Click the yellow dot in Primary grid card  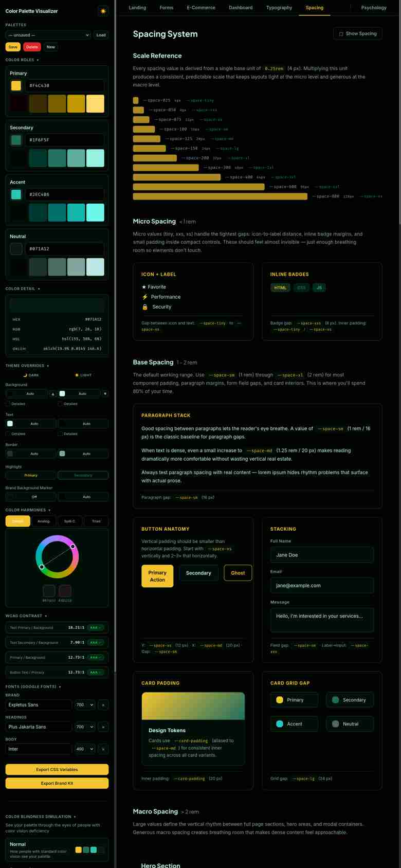pyautogui.click(x=280, y=700)
